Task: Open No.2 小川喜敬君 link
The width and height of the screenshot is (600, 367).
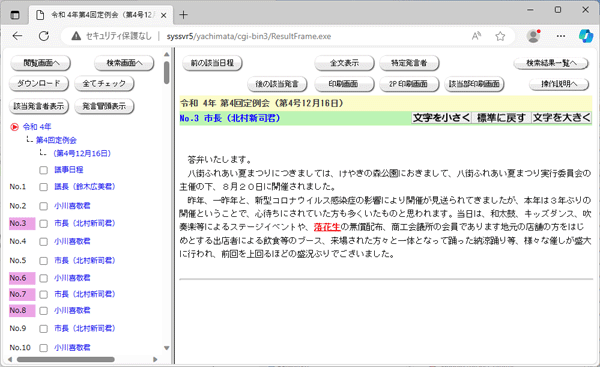Action: click(72, 206)
